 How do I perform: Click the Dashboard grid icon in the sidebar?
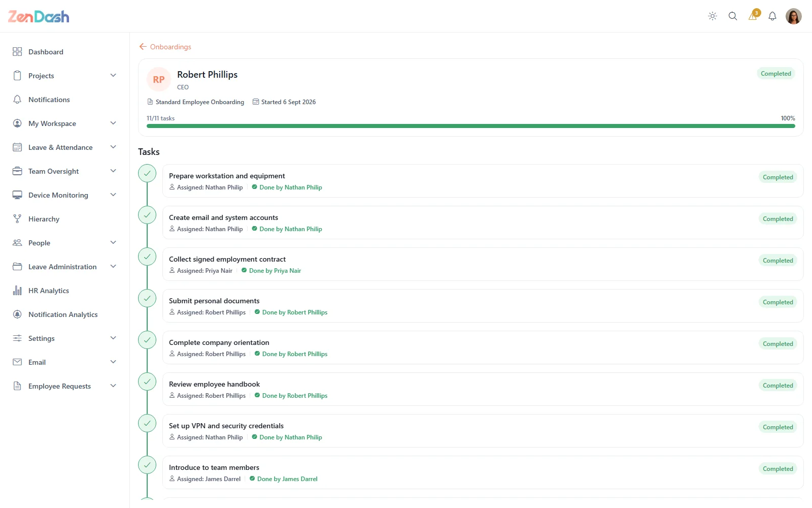point(17,52)
